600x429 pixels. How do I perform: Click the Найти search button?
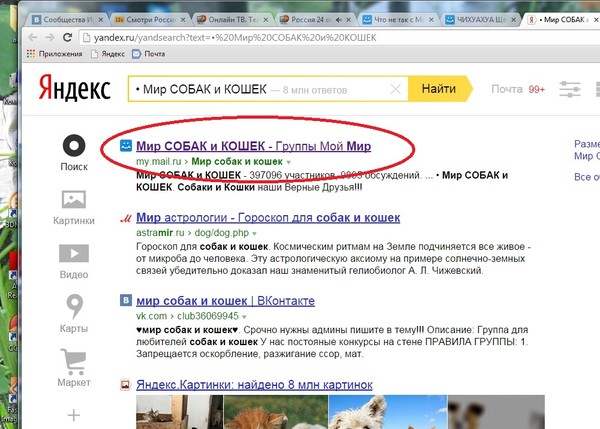coord(440,89)
